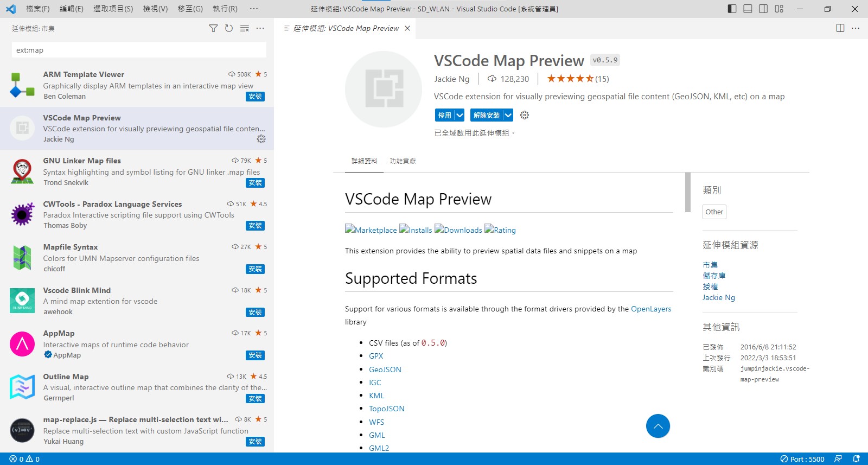Open the KML format link
This screenshot has width=868, height=465.
tap(376, 396)
